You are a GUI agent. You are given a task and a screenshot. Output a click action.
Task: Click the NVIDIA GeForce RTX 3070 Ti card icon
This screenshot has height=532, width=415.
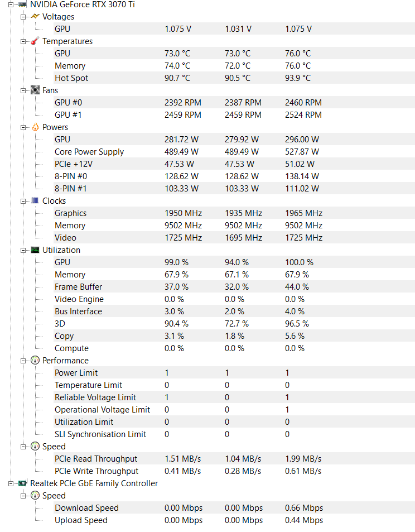[23, 4]
